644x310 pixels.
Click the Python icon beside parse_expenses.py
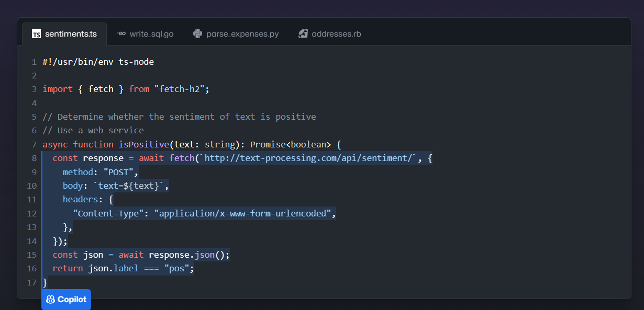click(197, 34)
